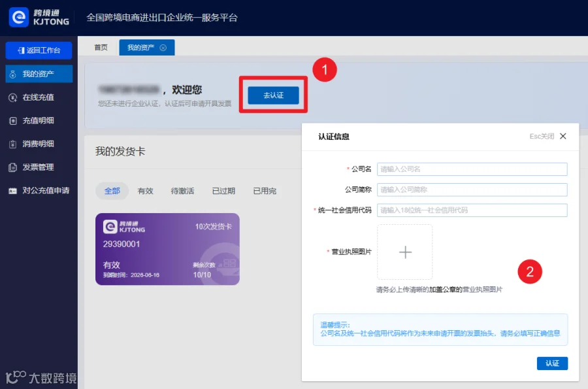Click the plus to upload 营业执照图片
This screenshot has height=389, width=588.
click(x=405, y=252)
